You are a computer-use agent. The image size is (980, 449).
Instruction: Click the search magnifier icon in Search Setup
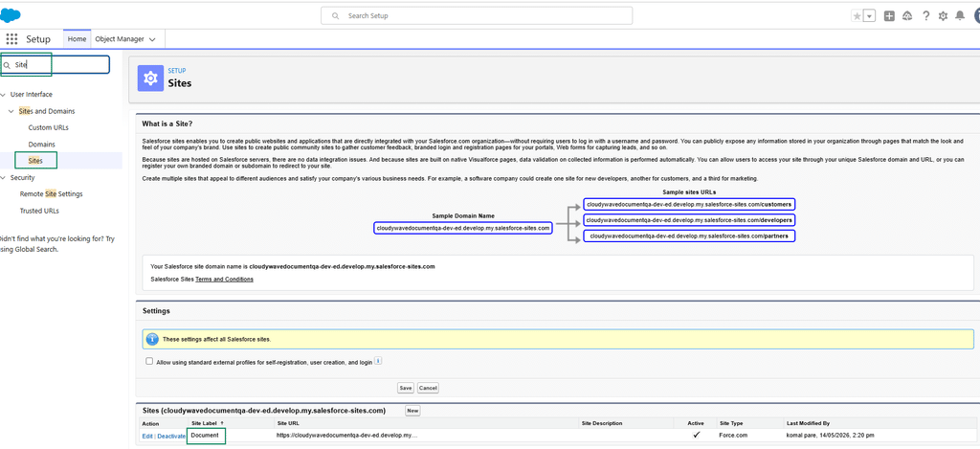336,15
